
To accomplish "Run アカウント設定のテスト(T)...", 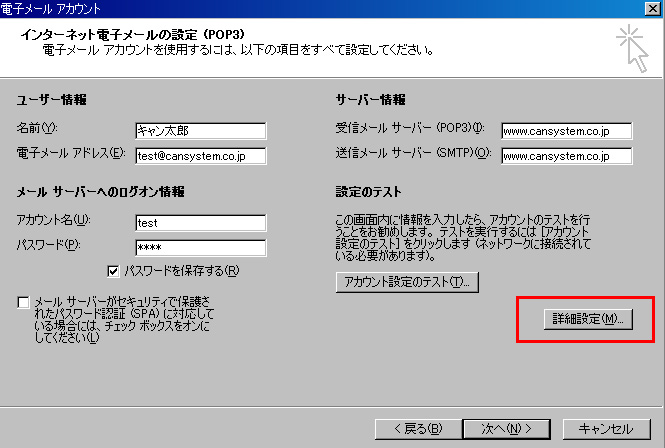I will point(407,282).
